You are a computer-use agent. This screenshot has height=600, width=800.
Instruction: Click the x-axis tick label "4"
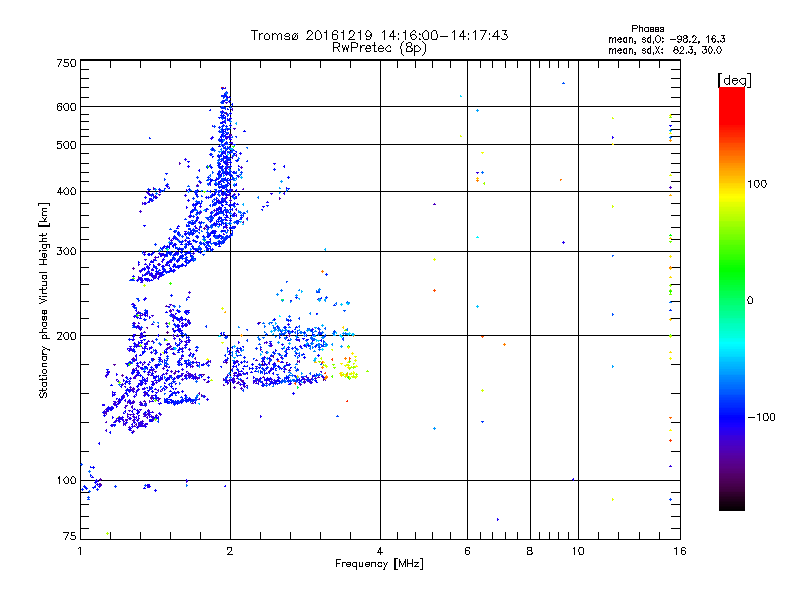click(x=380, y=551)
